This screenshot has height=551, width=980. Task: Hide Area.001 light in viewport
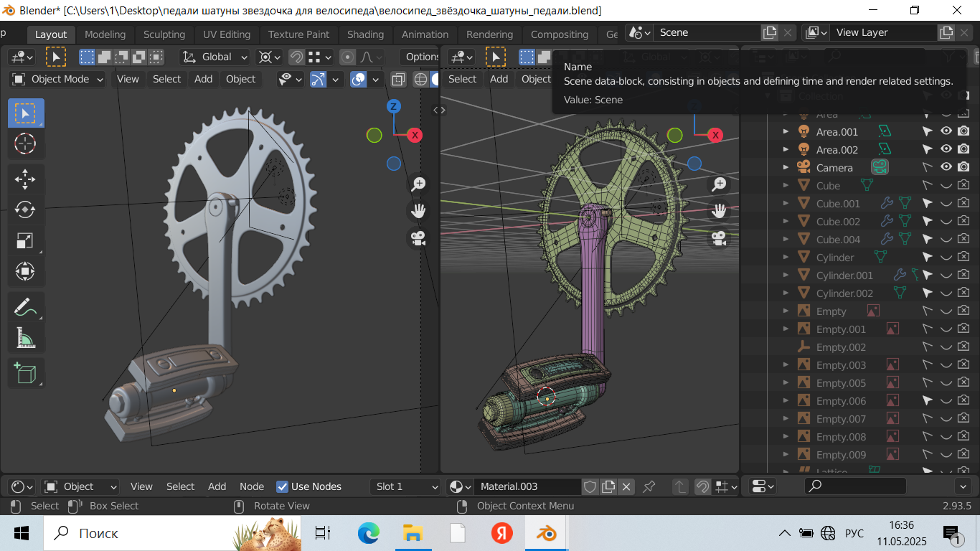tap(946, 131)
